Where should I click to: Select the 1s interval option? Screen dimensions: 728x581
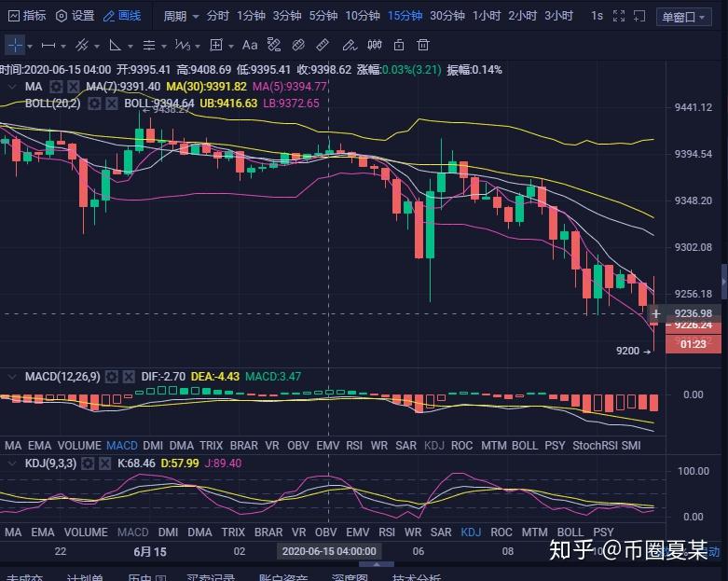click(x=597, y=16)
